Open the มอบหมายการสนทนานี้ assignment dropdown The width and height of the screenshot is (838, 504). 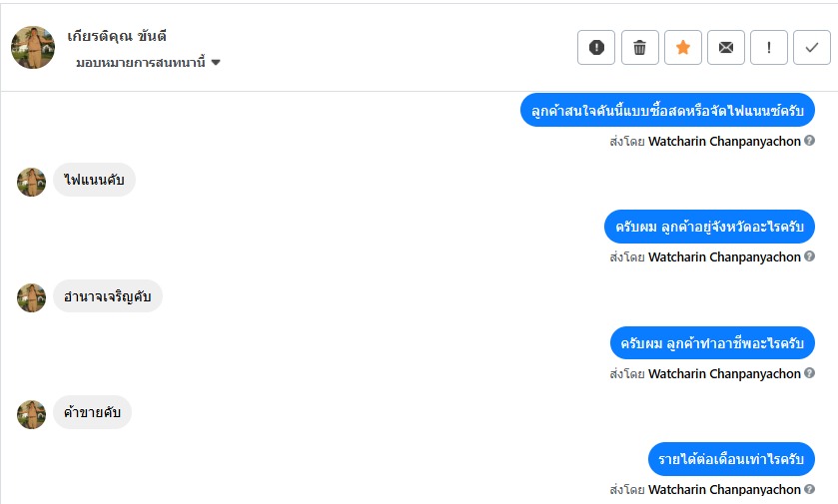(x=140, y=63)
